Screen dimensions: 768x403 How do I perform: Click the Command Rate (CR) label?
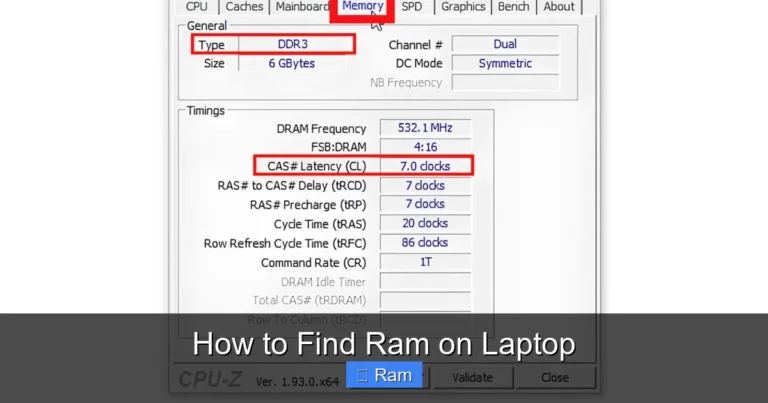pos(313,262)
